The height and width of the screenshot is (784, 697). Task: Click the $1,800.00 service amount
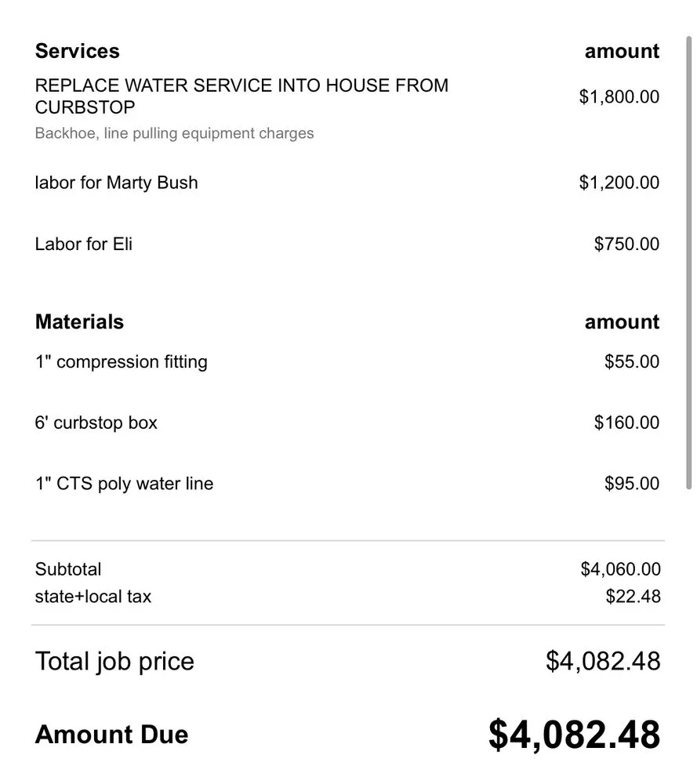point(619,97)
